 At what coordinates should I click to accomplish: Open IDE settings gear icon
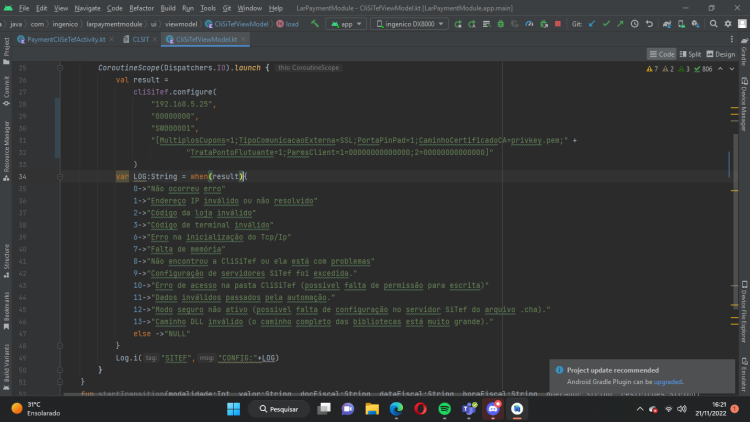coord(728,24)
